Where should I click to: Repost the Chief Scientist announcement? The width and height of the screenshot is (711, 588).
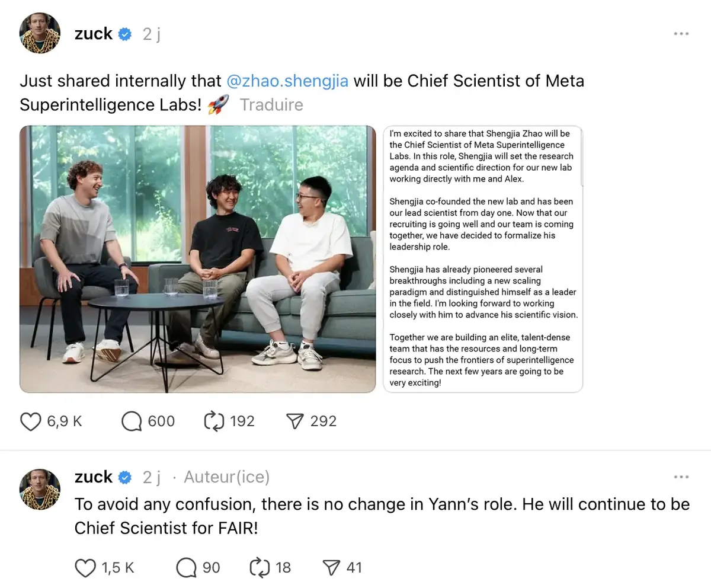coord(213,421)
